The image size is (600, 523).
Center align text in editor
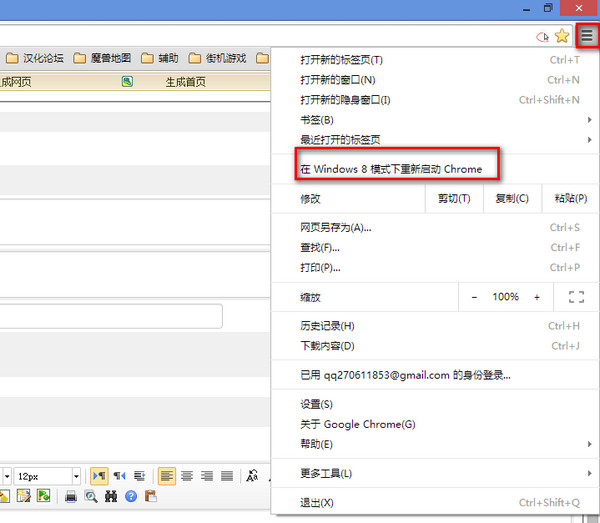[187, 476]
